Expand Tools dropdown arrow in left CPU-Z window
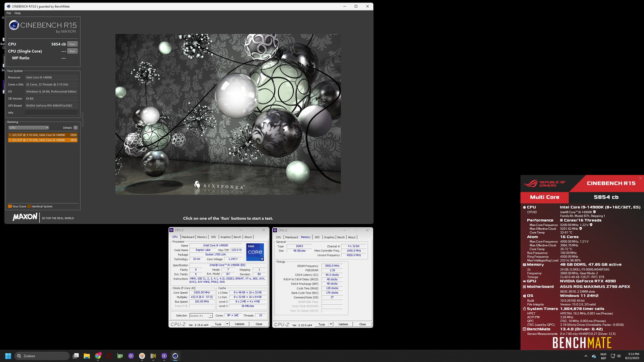This screenshot has height=362, width=644. 227,324
